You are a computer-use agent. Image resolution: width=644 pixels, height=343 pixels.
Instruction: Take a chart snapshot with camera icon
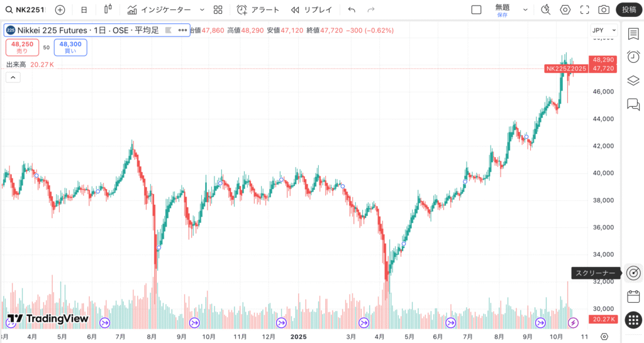(604, 9)
